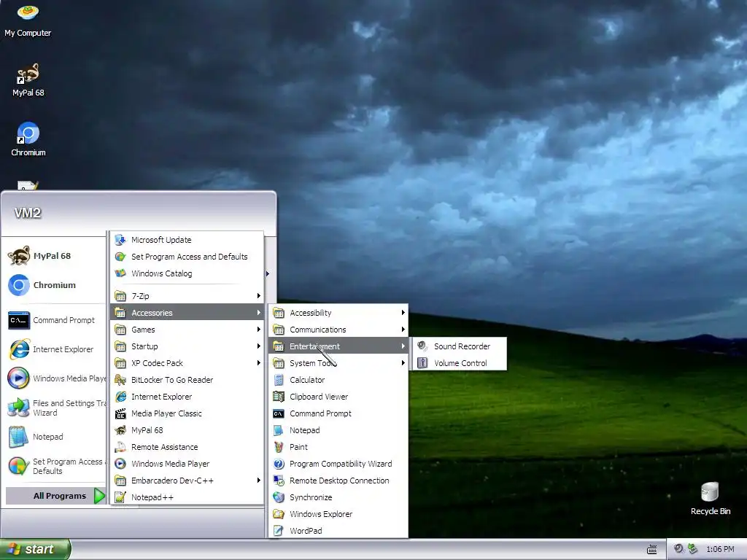Viewport: 747px width, 560px height.
Task: Expand the Accessibility submenu arrow
Action: (x=403, y=312)
